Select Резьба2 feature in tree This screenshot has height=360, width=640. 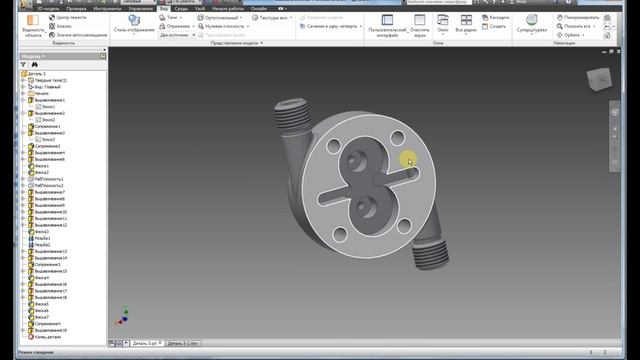coord(39,244)
